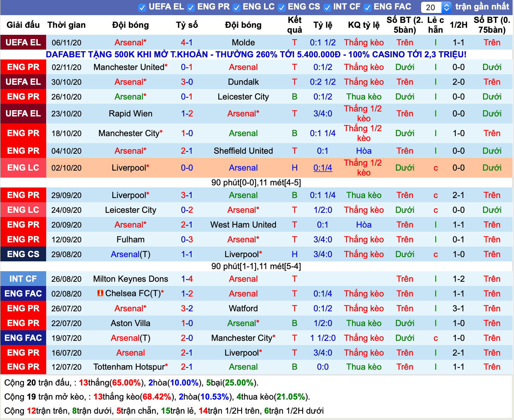
Task: Click the Molde team name
Action: 243,43
